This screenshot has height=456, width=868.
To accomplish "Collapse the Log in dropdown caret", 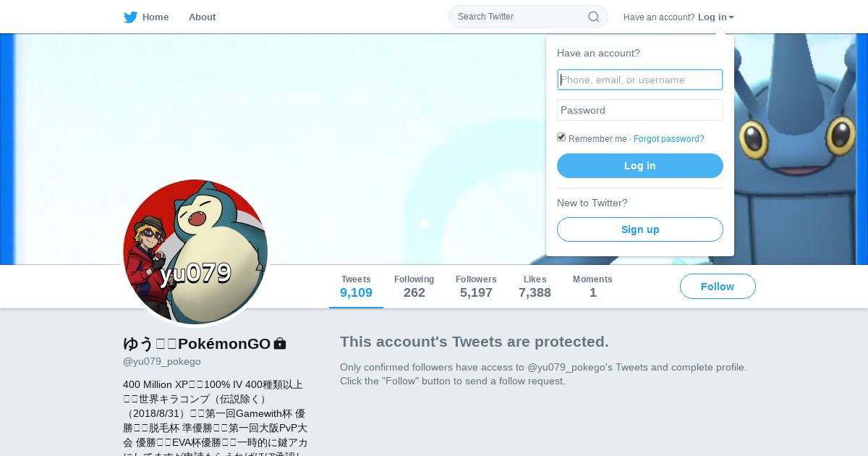I will [x=731, y=17].
